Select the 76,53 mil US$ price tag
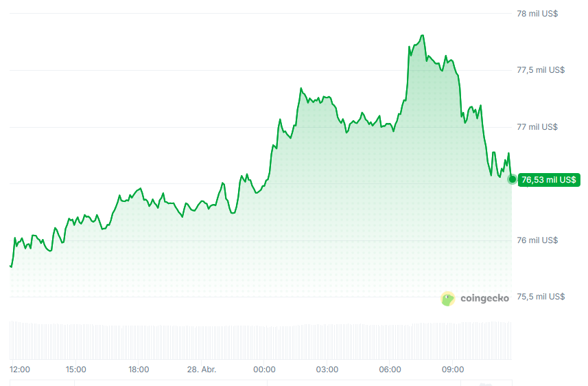 (549, 180)
